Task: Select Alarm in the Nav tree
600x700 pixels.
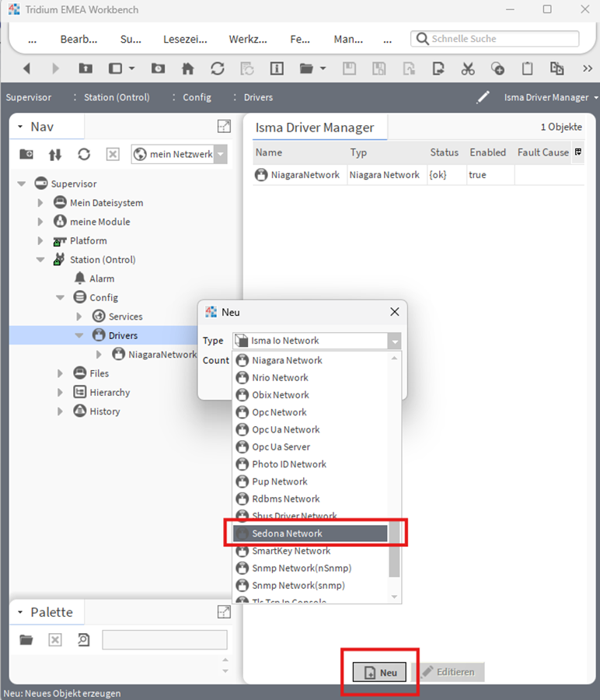Action: (102, 278)
